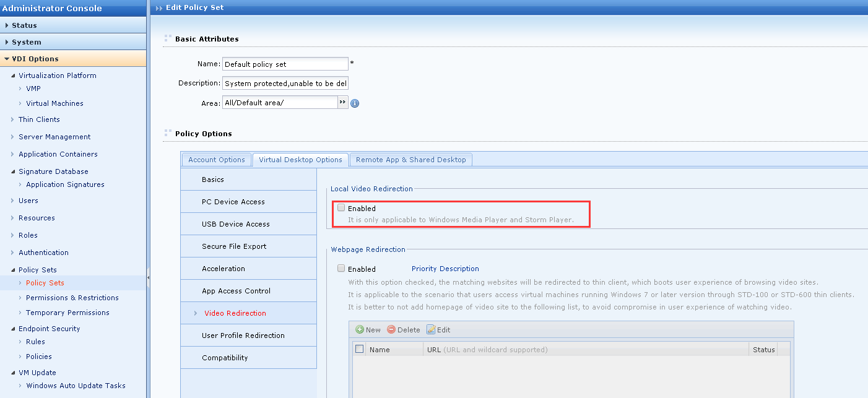Open the Priority Description link
Image resolution: width=868 pixels, height=398 pixels.
tap(445, 269)
